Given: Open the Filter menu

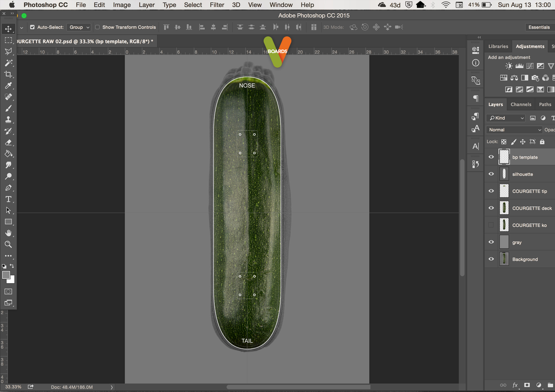Looking at the screenshot, I should click(217, 5).
